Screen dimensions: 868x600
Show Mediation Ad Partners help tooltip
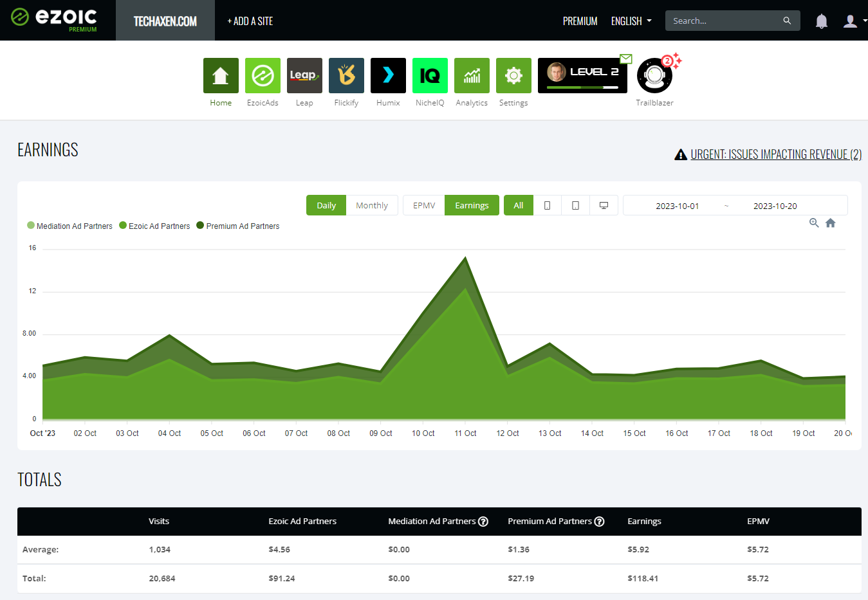pyautogui.click(x=483, y=522)
